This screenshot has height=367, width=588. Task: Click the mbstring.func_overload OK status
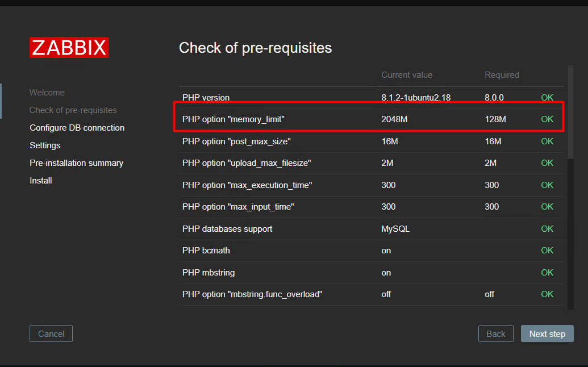point(547,294)
